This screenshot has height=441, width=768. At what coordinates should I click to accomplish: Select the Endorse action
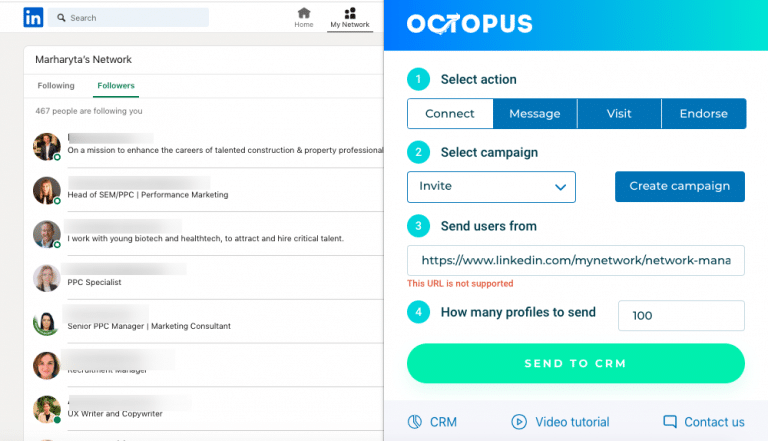704,114
